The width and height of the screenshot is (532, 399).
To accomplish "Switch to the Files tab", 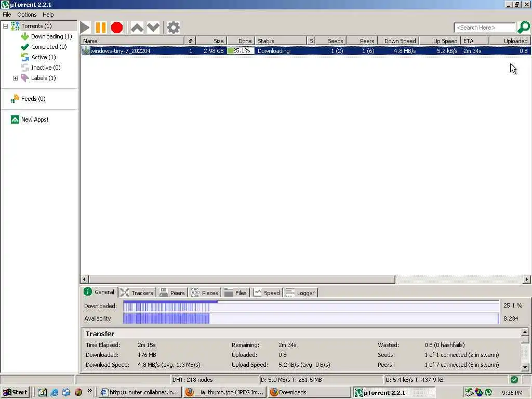I will tap(236, 293).
